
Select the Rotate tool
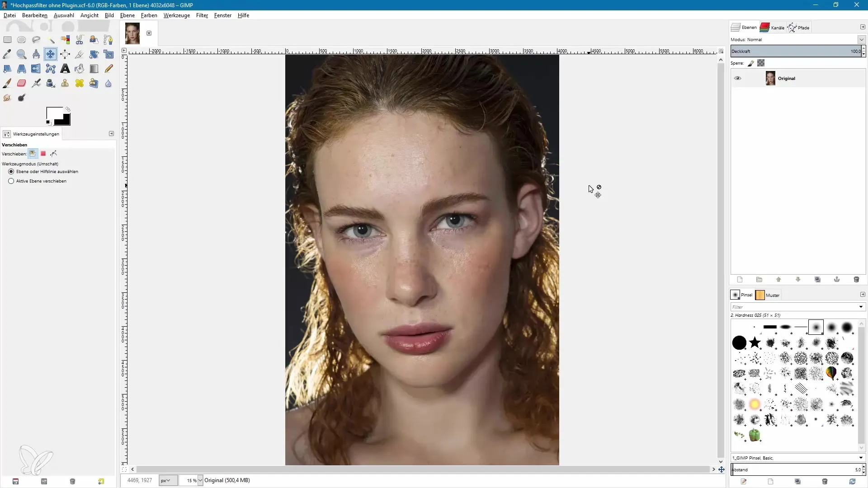94,54
